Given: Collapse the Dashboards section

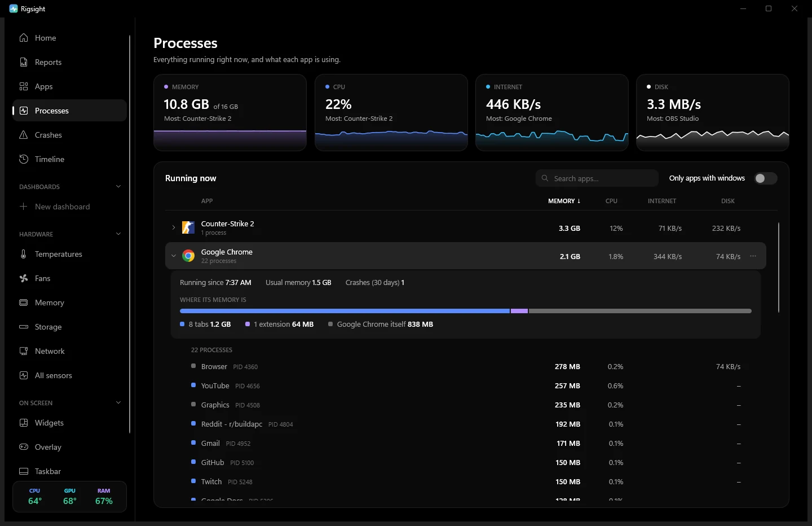Looking at the screenshot, I should [118, 186].
